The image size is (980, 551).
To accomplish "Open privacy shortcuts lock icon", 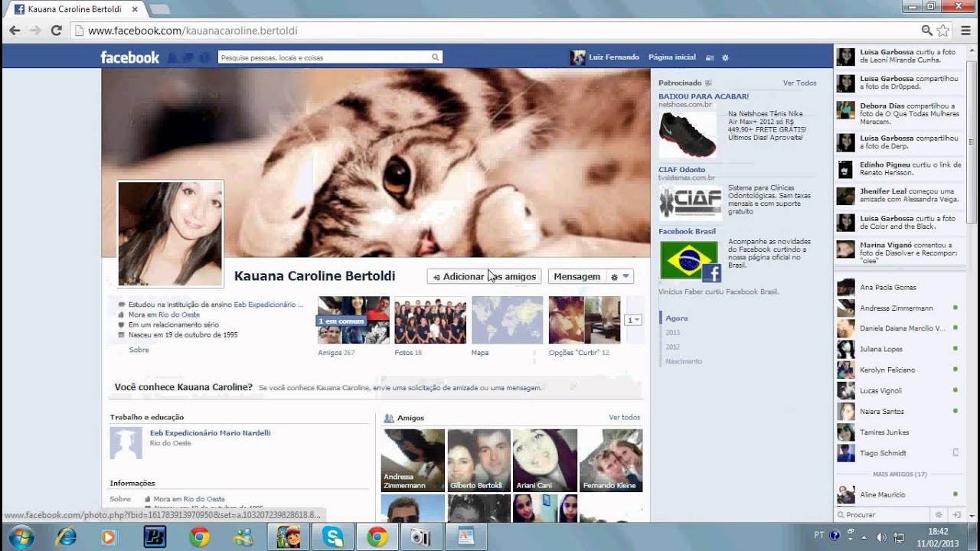I will pyautogui.click(x=709, y=57).
